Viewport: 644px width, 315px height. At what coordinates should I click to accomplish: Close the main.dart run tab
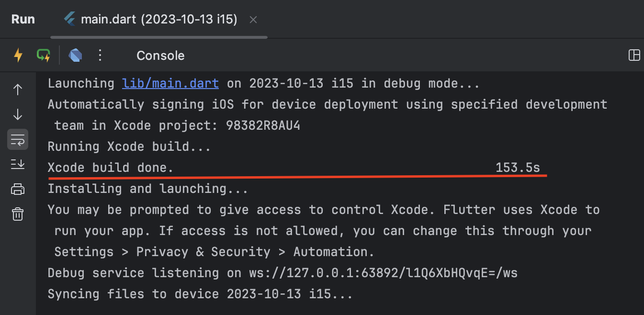point(253,20)
